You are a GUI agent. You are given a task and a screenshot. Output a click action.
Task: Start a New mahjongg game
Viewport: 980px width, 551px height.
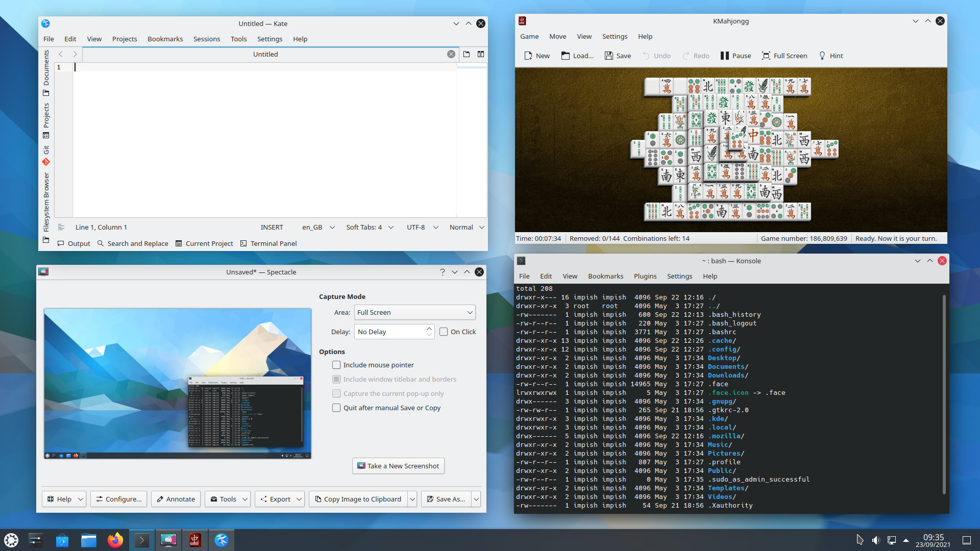[536, 56]
